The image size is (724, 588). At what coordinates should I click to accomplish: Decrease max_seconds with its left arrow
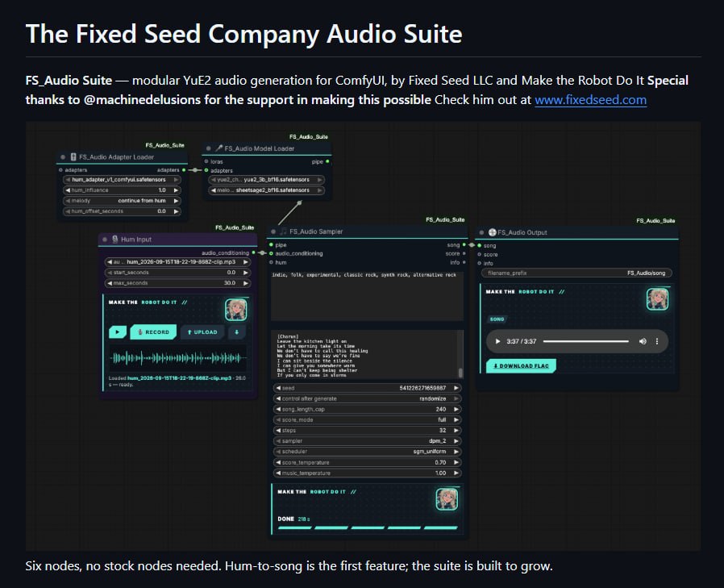coord(110,282)
